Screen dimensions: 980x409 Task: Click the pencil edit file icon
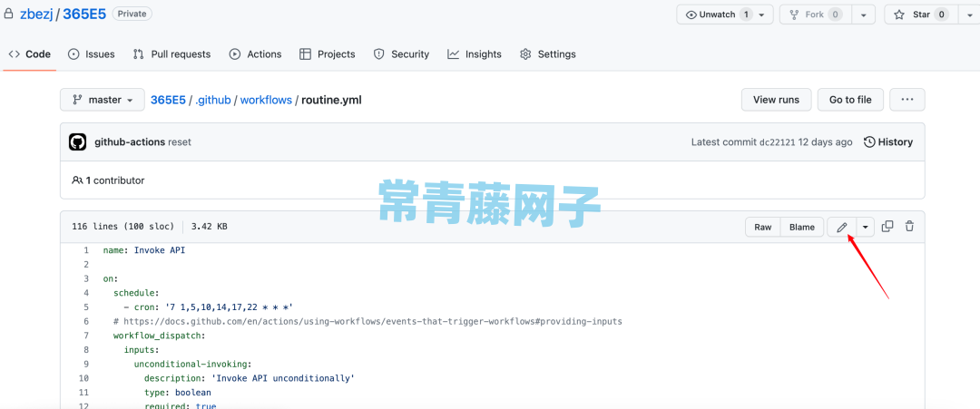(x=842, y=228)
